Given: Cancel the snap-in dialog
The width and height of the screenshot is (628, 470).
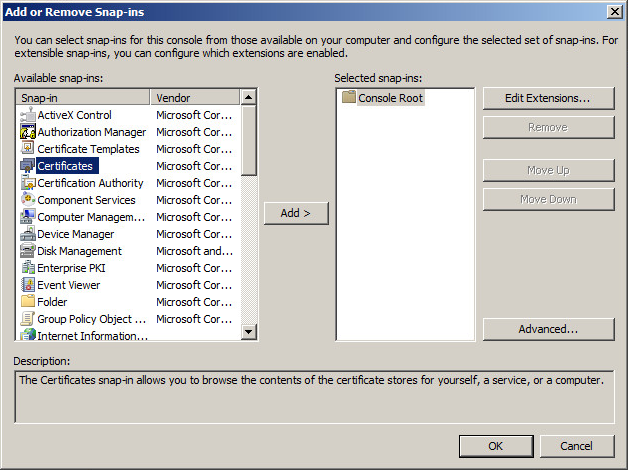Looking at the screenshot, I should 576,446.
